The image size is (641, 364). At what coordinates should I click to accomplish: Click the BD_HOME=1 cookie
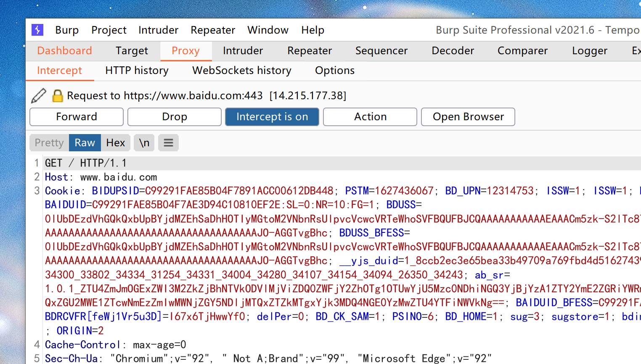click(472, 317)
